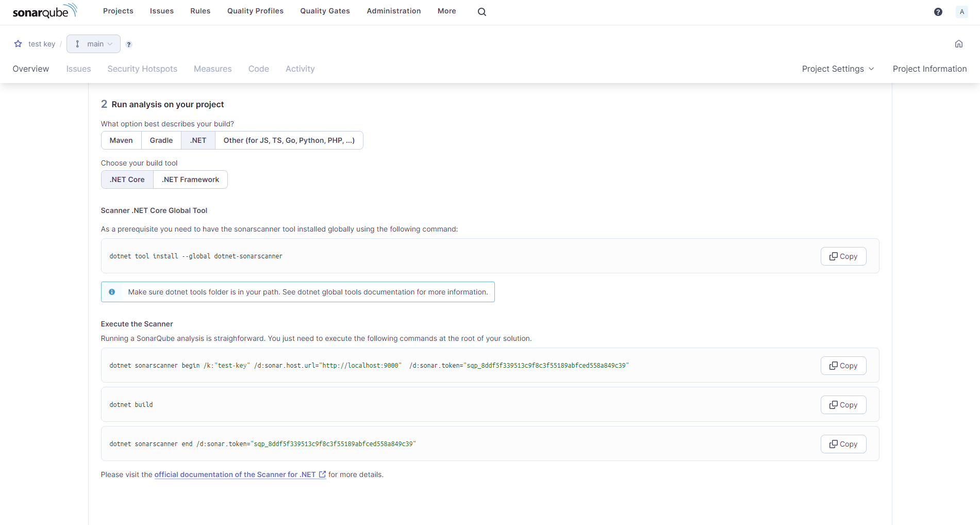Select Other (for JS, TS, Go, Python, PHP) option
This screenshot has height=525, width=980.
point(289,140)
